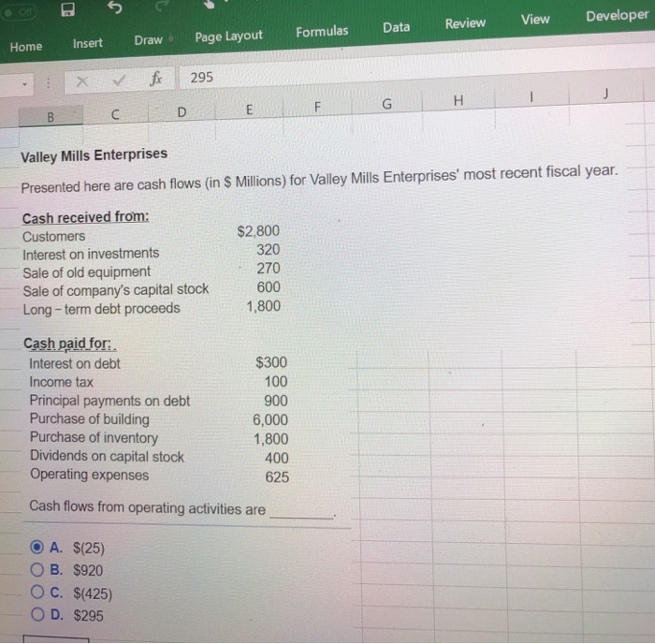Select column G header
The height and width of the screenshot is (644, 655).
(x=387, y=104)
